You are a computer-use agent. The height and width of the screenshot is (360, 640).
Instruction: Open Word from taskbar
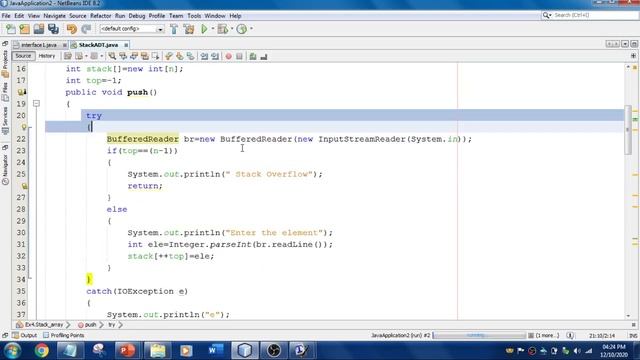point(215,351)
